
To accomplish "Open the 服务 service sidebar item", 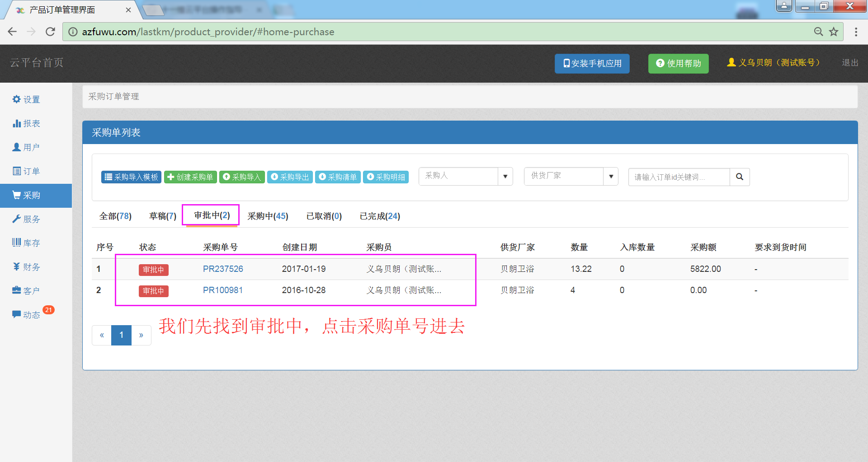I will (x=26, y=219).
